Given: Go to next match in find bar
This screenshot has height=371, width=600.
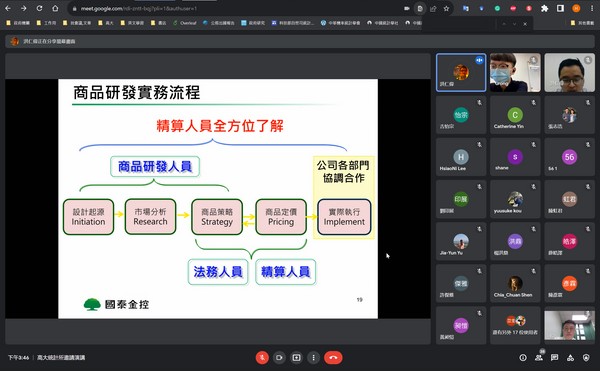Looking at the screenshot, I should 514,24.
